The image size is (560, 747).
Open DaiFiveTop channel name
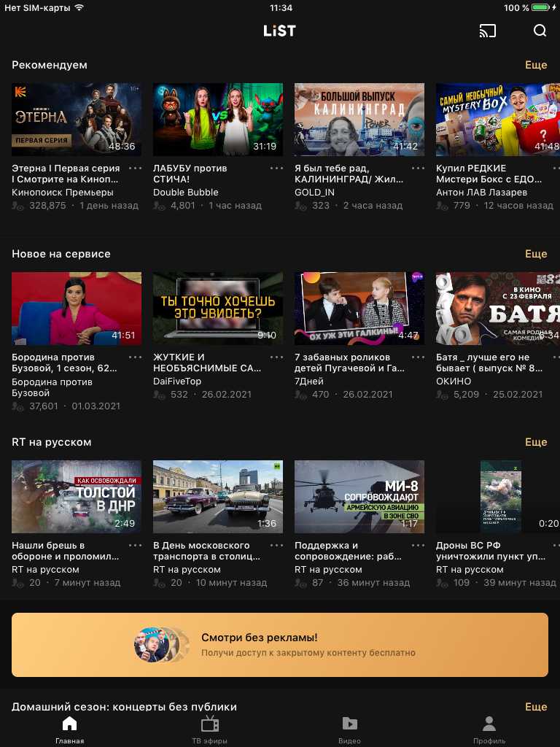coord(177,381)
